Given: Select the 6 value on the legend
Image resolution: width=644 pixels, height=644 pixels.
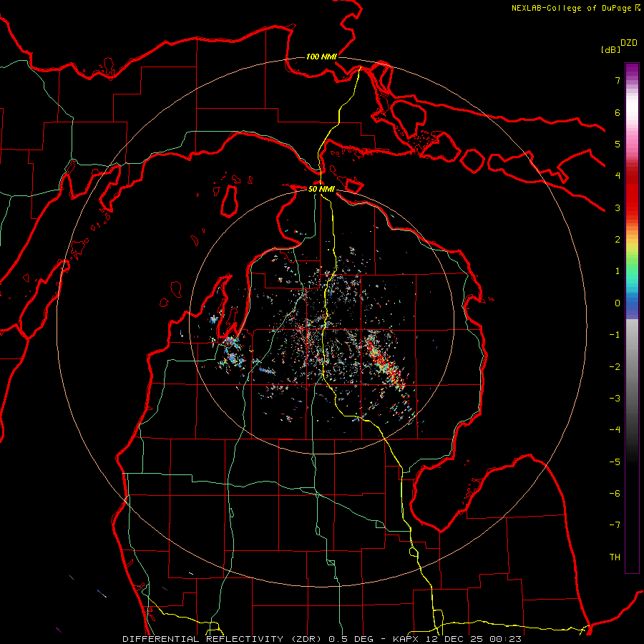Looking at the screenshot, I should click(x=618, y=112).
